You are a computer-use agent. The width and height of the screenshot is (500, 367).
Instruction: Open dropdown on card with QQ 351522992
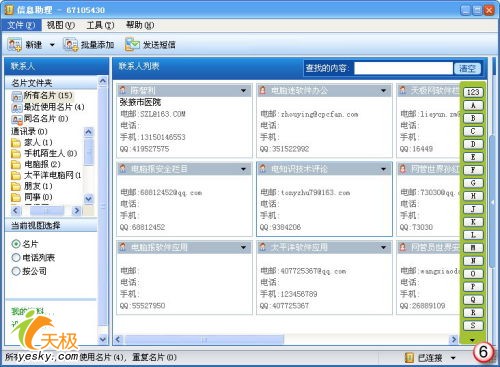384,90
